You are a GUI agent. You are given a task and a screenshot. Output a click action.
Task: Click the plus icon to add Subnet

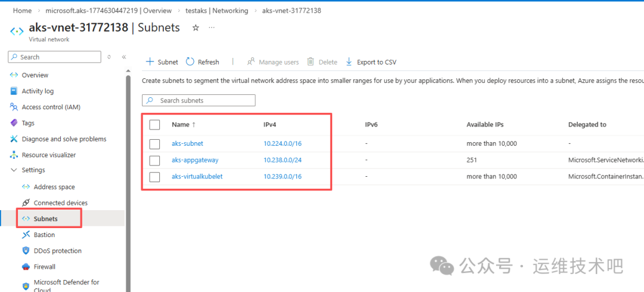[150, 62]
